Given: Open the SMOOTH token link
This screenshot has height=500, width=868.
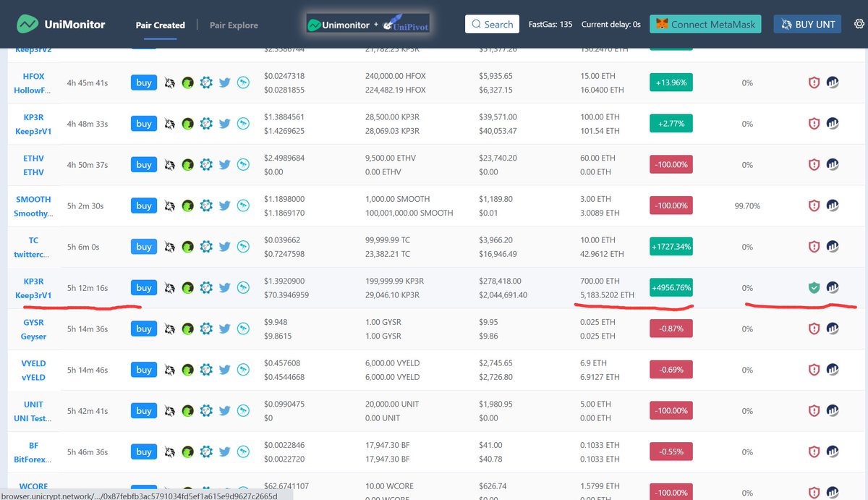Looking at the screenshot, I should (x=33, y=206).
